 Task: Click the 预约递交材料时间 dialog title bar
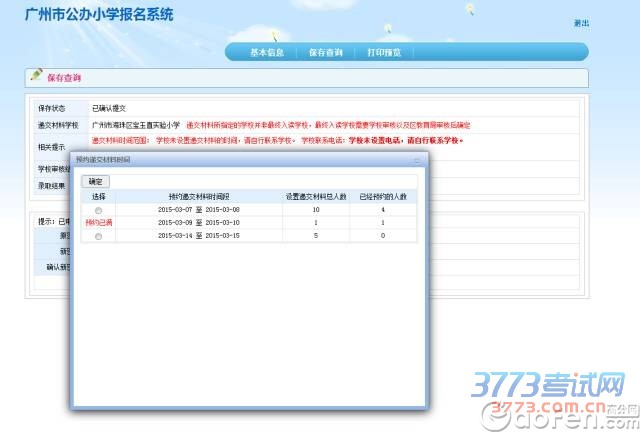click(x=240, y=160)
